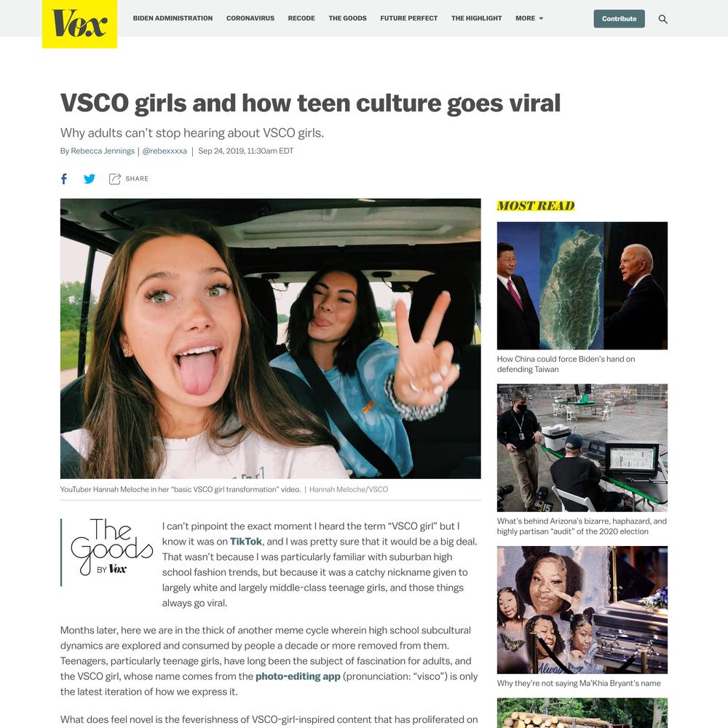Follow the TikTok link in article
This screenshot has height=728, width=728.
pyautogui.click(x=246, y=542)
